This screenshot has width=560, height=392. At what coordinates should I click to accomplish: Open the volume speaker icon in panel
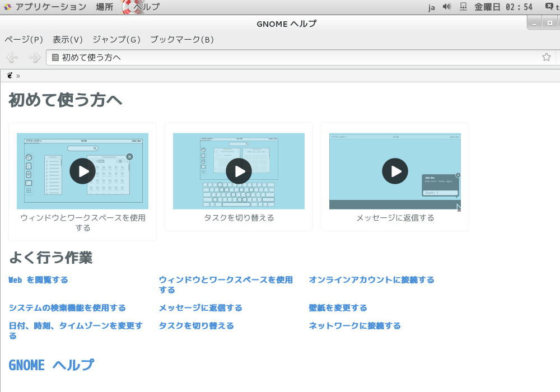pos(446,7)
